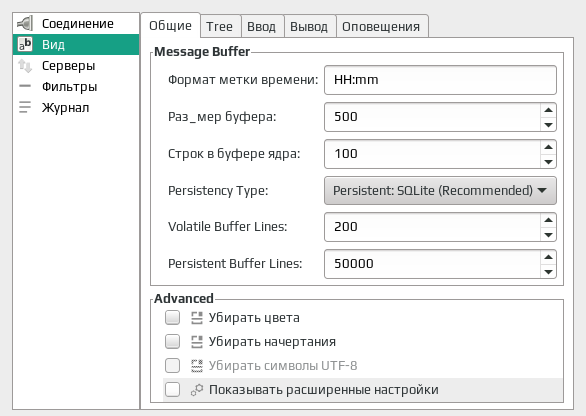
Task: Click the Формат метки времени input field
Action: pyautogui.click(x=440, y=80)
